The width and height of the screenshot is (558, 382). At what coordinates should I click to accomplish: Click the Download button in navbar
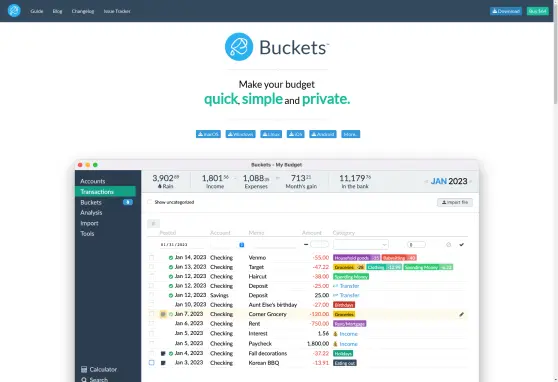(506, 11)
